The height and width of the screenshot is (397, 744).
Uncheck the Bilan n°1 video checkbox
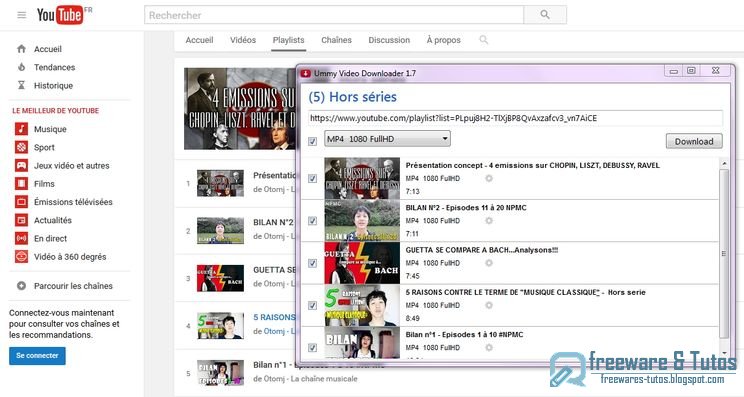pyautogui.click(x=312, y=347)
